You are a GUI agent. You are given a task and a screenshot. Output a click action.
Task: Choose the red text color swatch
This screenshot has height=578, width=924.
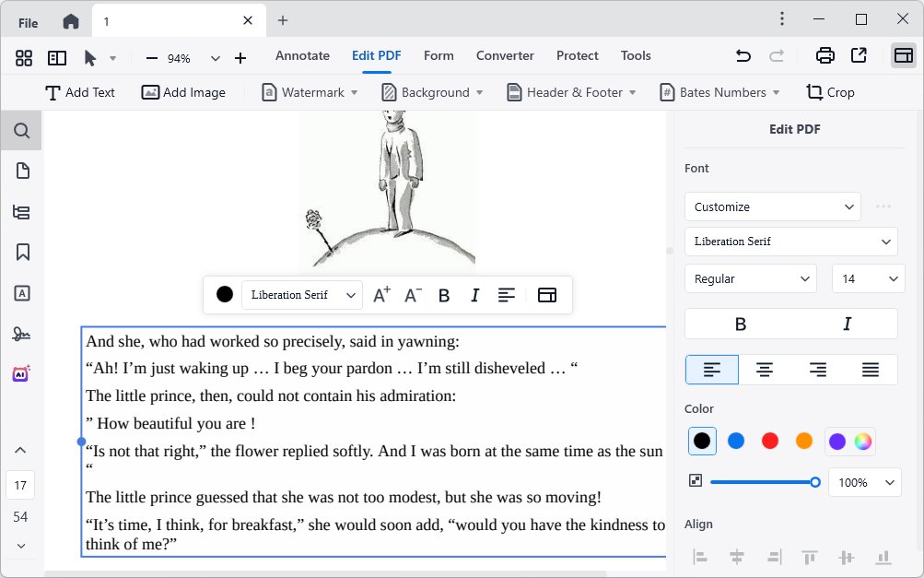[769, 441]
